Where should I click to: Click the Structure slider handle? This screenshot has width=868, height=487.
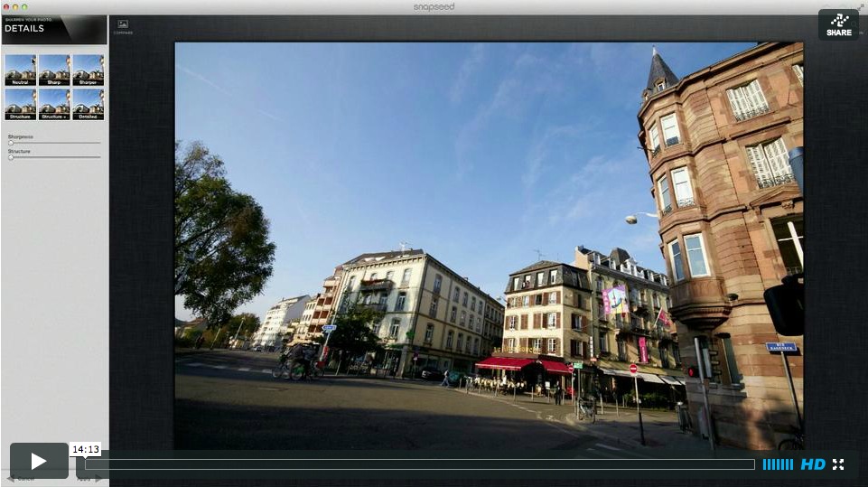tap(11, 157)
